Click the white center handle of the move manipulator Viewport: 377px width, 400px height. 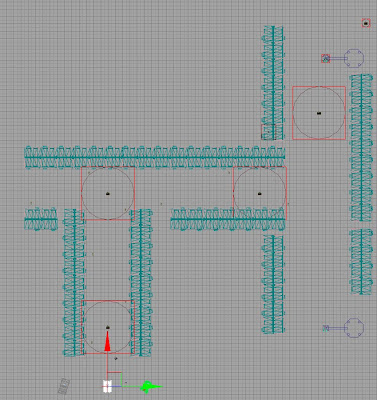pos(107,386)
